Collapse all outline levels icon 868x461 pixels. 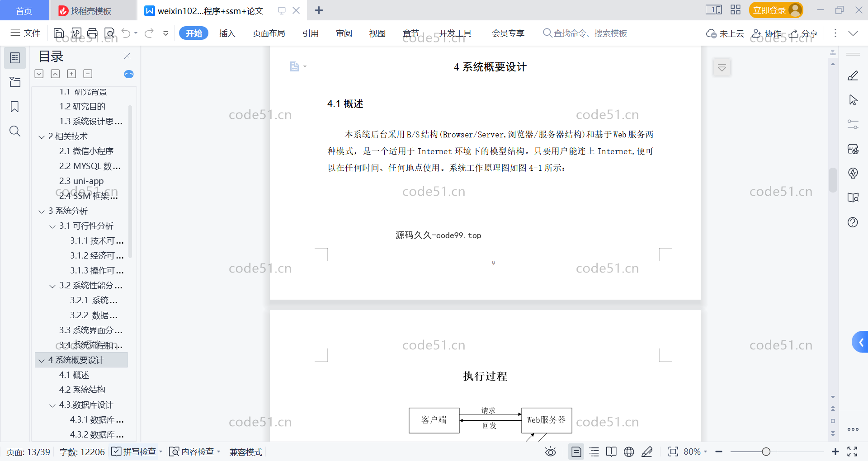tap(55, 74)
